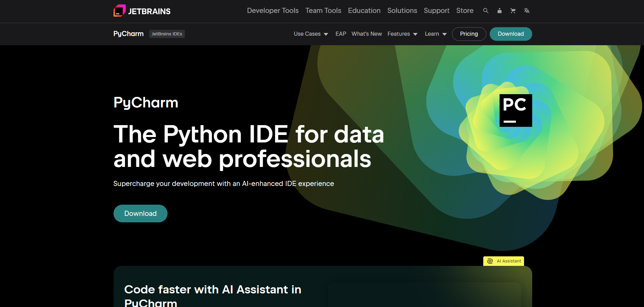Open the language selector icon
This screenshot has width=644, height=307.
click(527, 11)
